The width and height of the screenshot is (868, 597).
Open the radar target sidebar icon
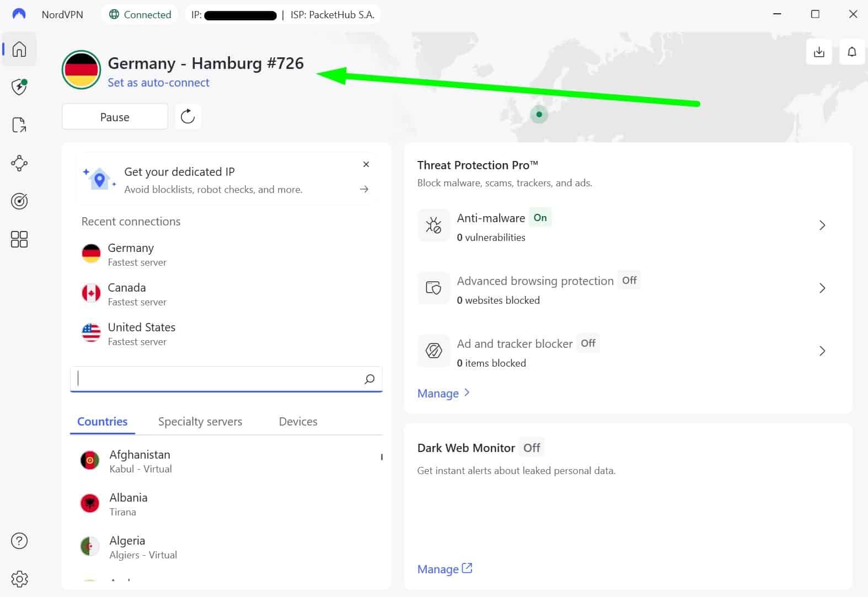[x=19, y=201]
